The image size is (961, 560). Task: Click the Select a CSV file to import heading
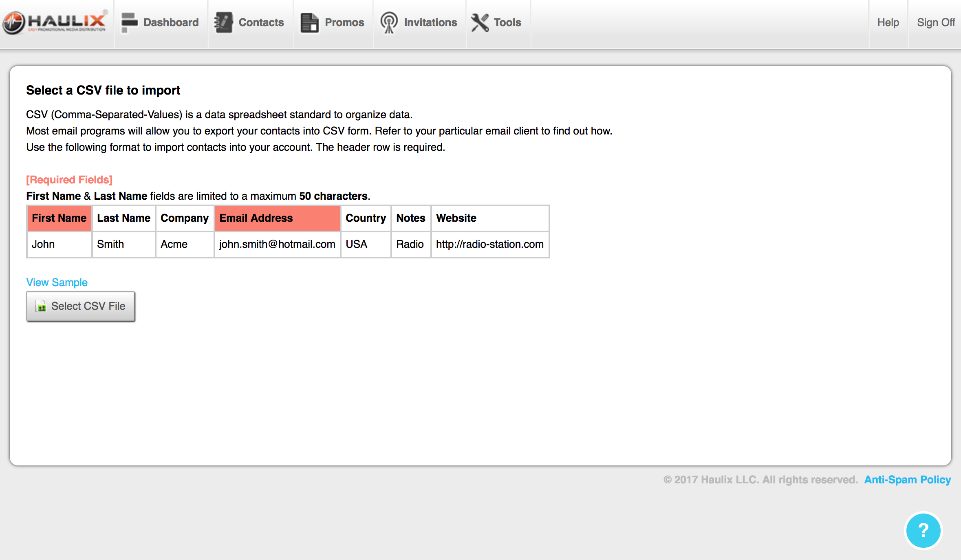pyautogui.click(x=103, y=90)
